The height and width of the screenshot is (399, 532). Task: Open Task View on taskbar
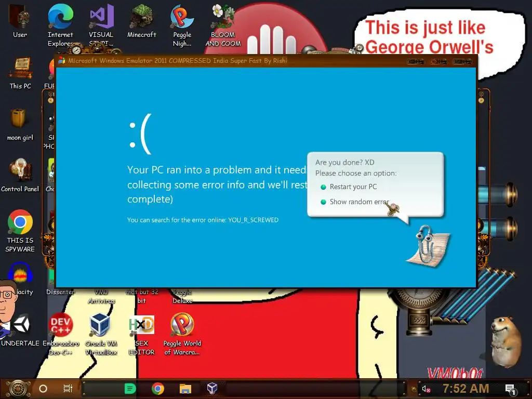[68, 389]
